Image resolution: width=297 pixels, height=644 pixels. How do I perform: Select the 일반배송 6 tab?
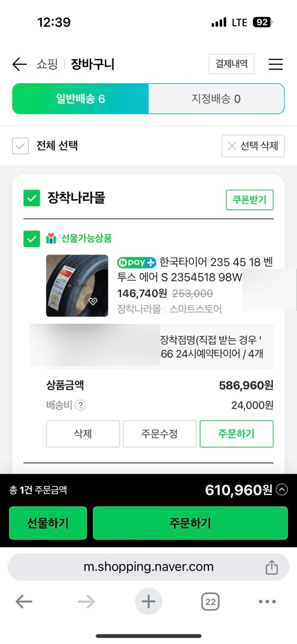click(x=80, y=99)
